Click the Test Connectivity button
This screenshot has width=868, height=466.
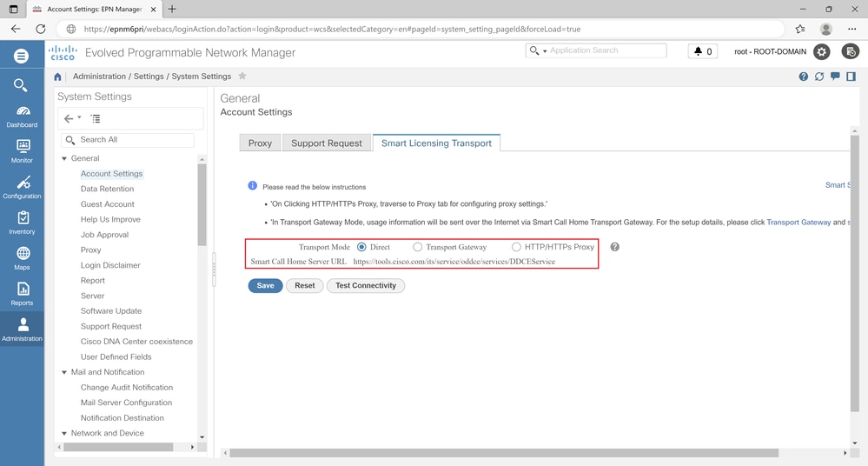(365, 285)
